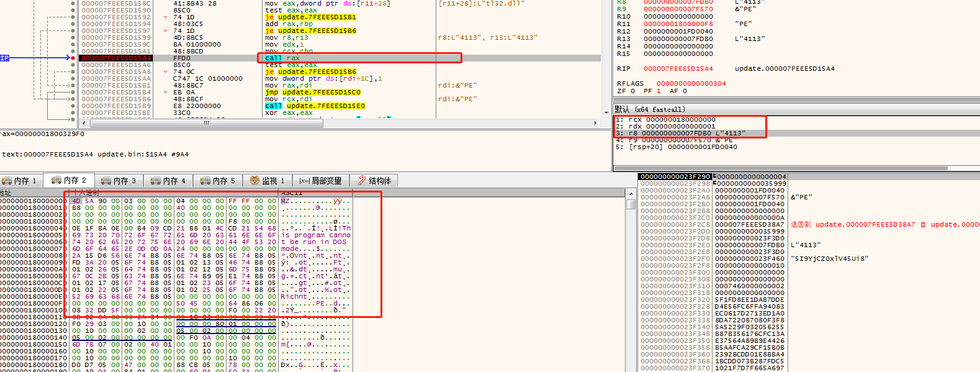Viewport: 980px width, 372px height.
Task: Click the blue IP instruction pointer marker
Action: (x=5, y=58)
